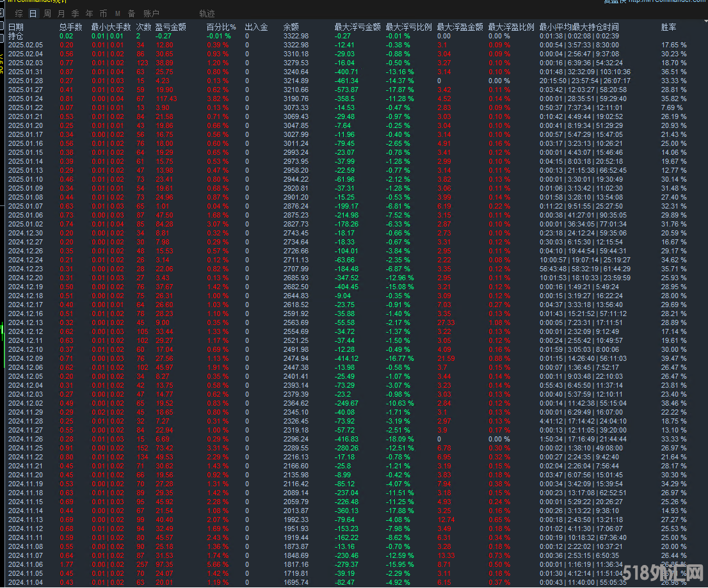
Task: Open the 周 weekly tab
Action: pos(47,13)
